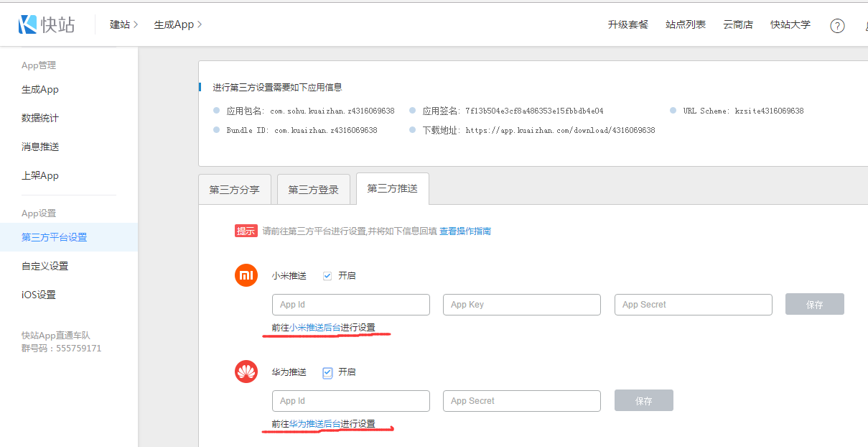Screen dimensions: 868x447
Task: Toggle the 小米推送 开启 checkbox
Action: tap(327, 276)
